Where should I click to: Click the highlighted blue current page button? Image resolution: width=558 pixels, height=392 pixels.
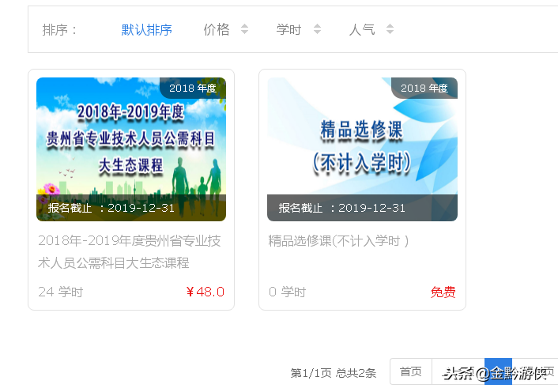[498, 371]
